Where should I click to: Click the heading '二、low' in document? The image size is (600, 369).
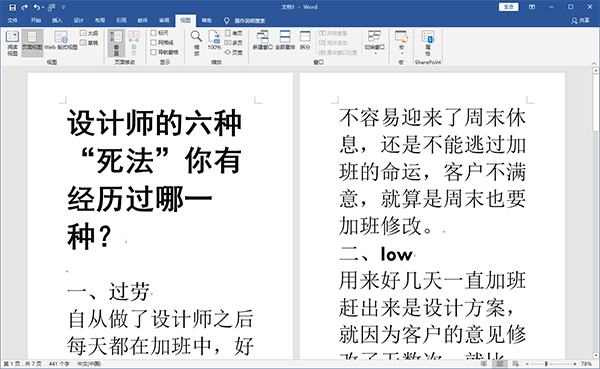(x=375, y=254)
